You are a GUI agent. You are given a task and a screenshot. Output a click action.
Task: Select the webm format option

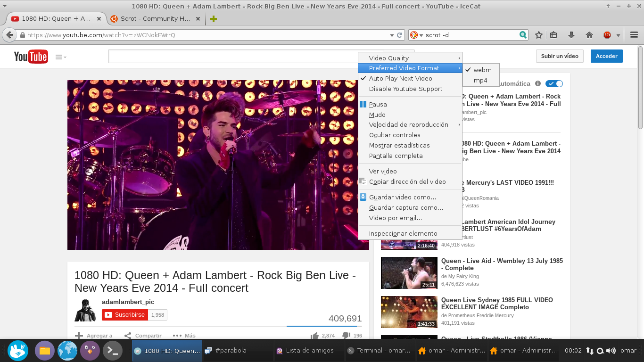[x=481, y=70]
